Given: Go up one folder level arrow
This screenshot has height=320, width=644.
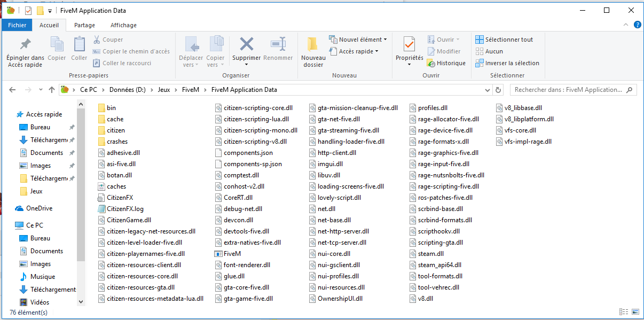Looking at the screenshot, I should (x=52, y=90).
